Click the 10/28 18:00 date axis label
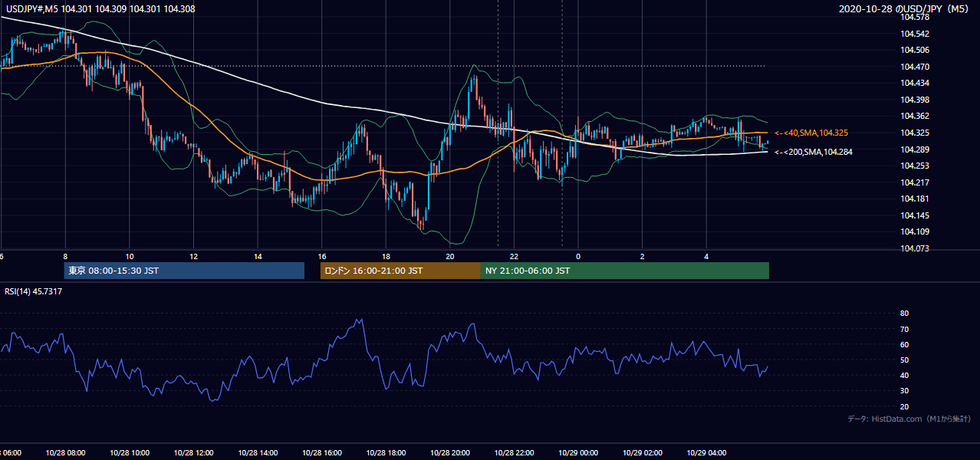Image resolution: width=980 pixels, height=460 pixels. pyautogui.click(x=386, y=453)
